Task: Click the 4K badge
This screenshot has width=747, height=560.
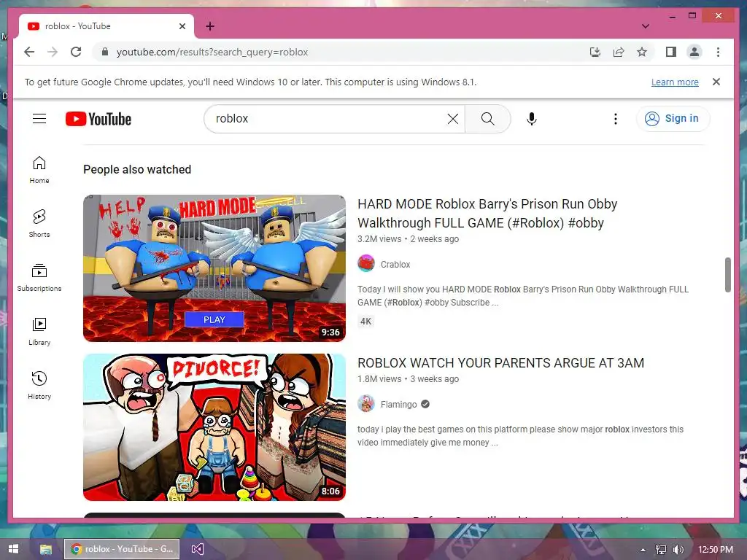Action: [366, 322]
